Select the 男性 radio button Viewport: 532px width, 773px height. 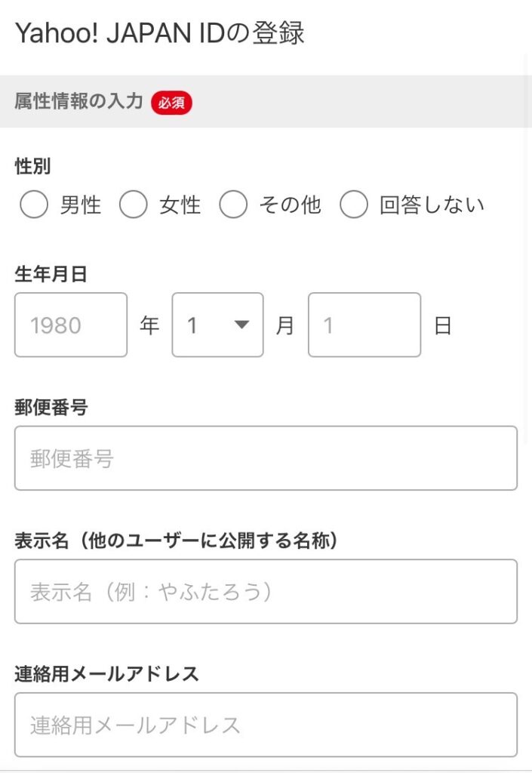pos(34,205)
